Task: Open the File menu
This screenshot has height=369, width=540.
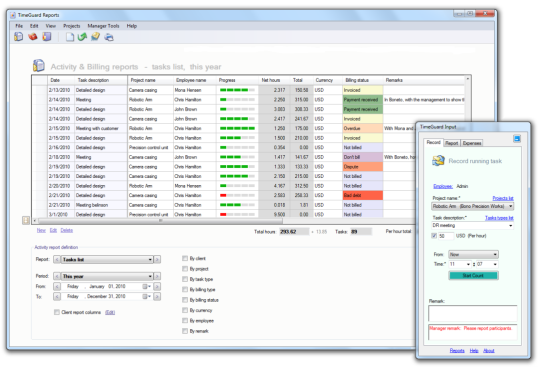Action: click(19, 26)
